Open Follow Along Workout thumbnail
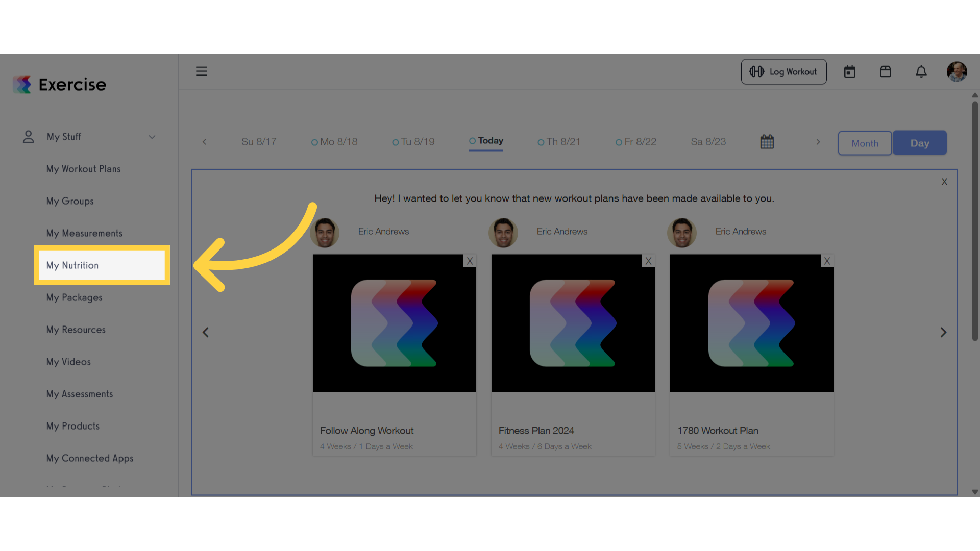The image size is (980, 551). click(x=395, y=323)
